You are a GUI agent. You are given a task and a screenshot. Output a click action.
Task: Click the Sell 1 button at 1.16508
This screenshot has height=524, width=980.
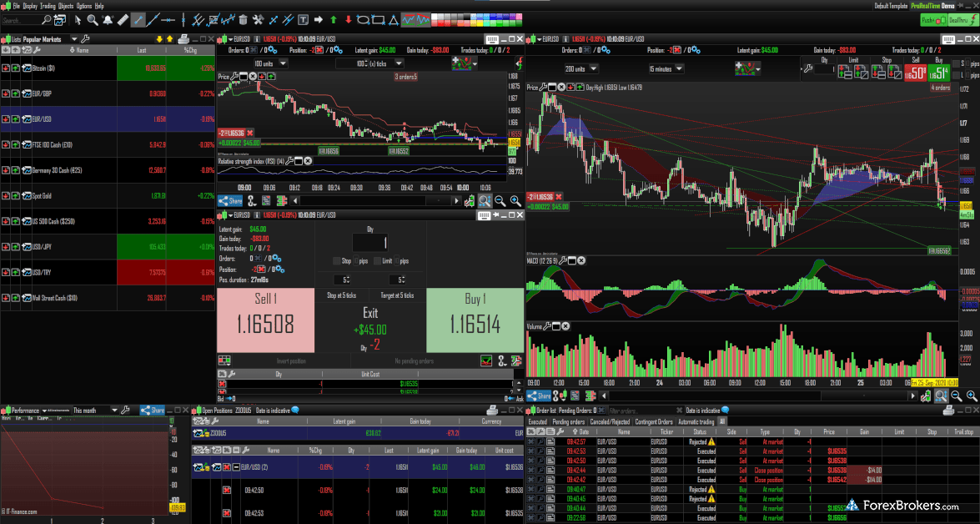[265, 320]
